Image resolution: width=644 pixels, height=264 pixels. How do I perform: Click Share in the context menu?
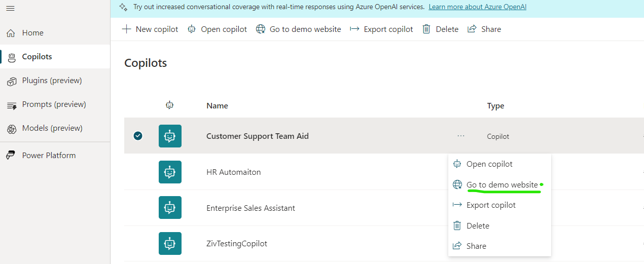(476, 246)
